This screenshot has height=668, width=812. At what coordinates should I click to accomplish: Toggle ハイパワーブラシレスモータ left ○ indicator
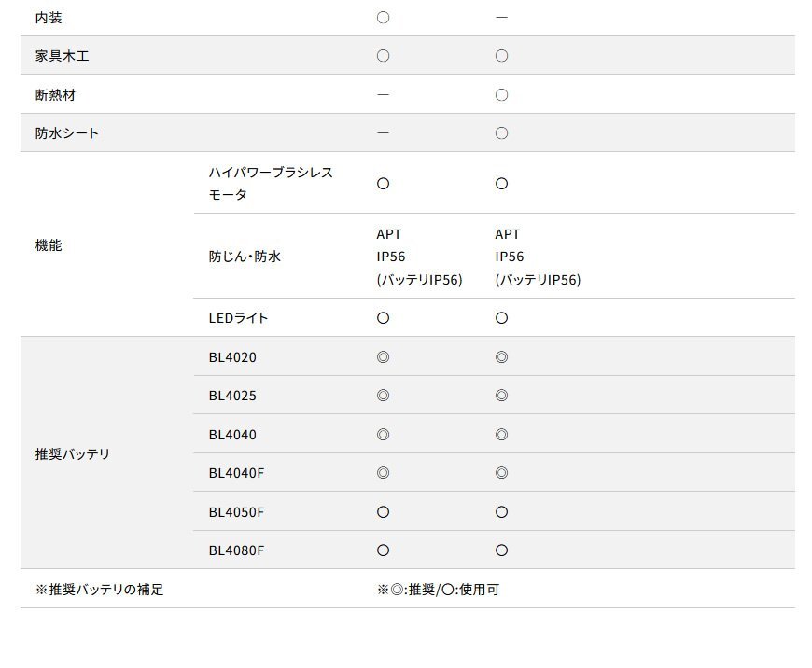tap(382, 184)
